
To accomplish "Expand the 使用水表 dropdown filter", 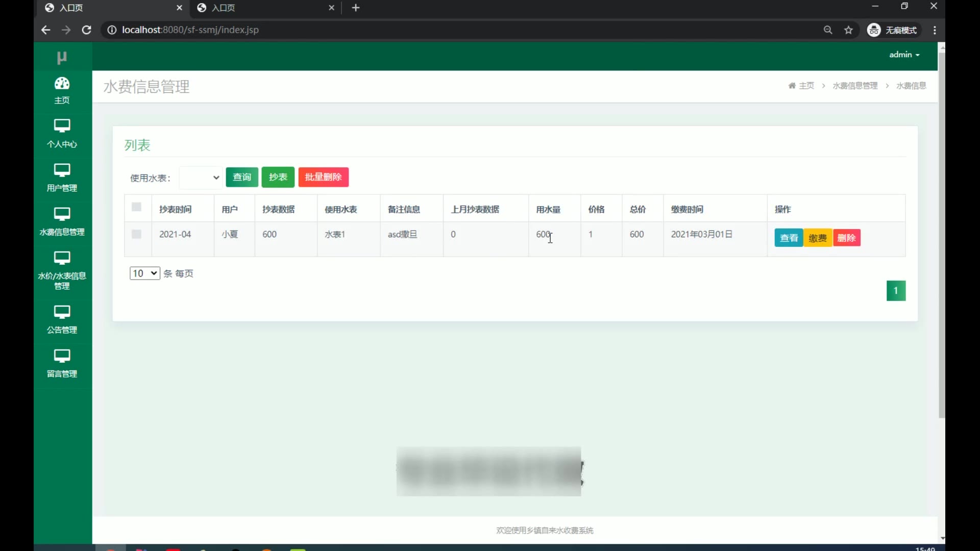I will (x=201, y=178).
